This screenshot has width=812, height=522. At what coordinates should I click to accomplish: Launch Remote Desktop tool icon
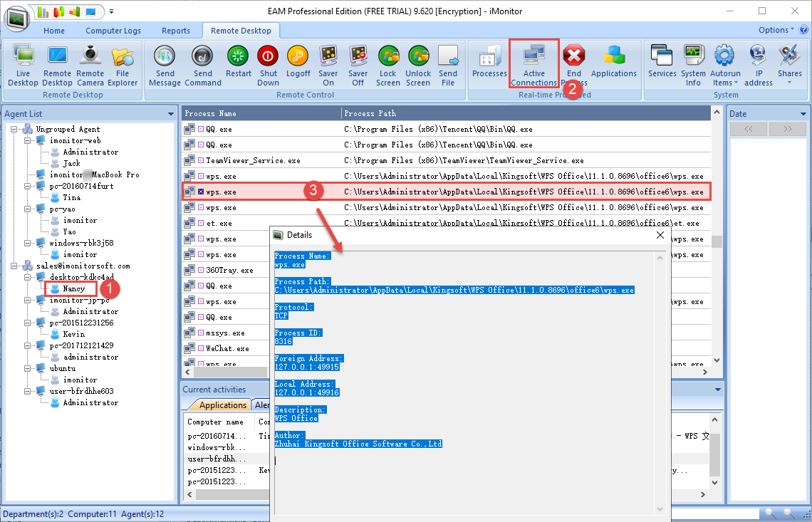(57, 66)
